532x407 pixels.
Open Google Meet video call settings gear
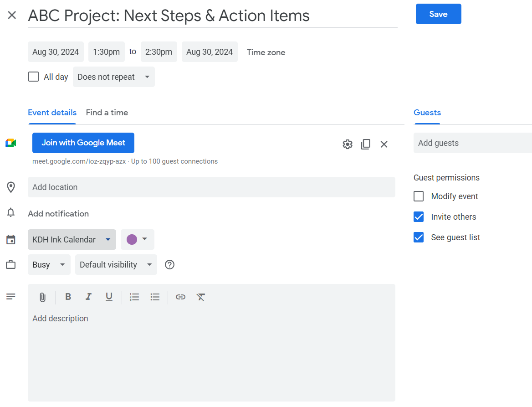348,144
